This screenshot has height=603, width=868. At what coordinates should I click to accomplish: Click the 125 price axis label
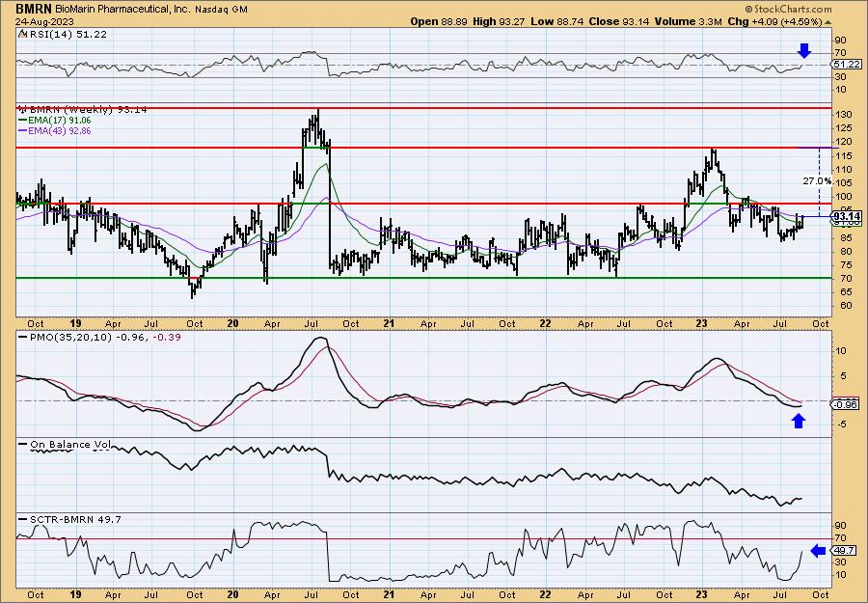pyautogui.click(x=844, y=128)
